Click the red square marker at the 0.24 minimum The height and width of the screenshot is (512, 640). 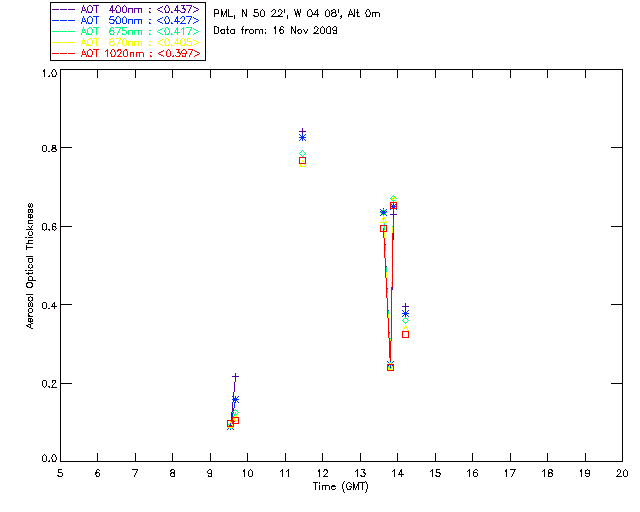[x=390, y=367]
